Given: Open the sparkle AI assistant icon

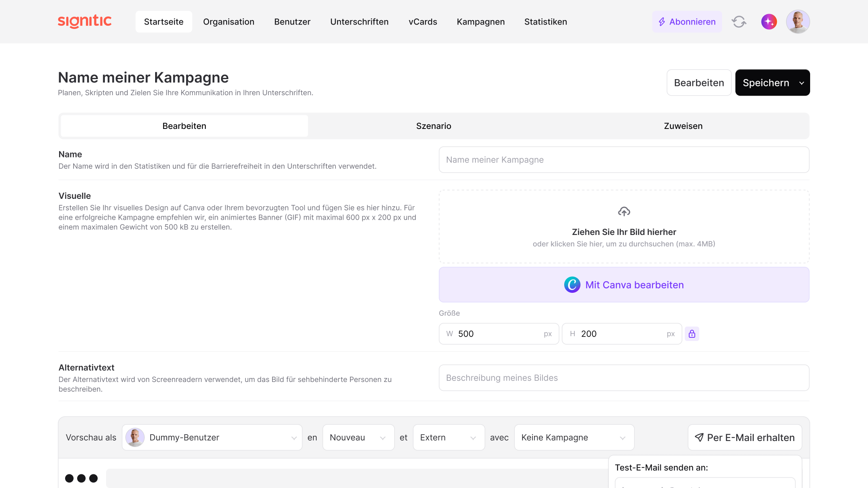Looking at the screenshot, I should (x=769, y=22).
